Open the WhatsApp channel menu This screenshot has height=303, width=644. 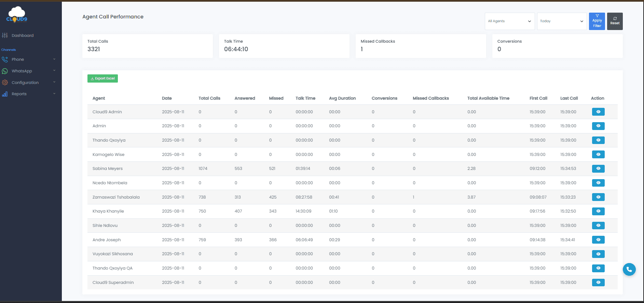click(22, 71)
